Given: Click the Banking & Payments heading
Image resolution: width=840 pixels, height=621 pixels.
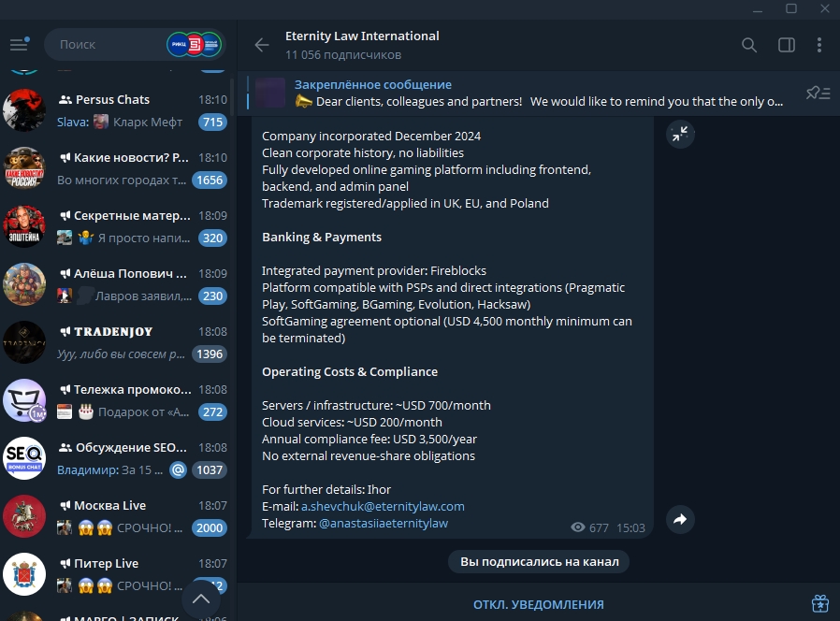Looking at the screenshot, I should (x=322, y=237).
